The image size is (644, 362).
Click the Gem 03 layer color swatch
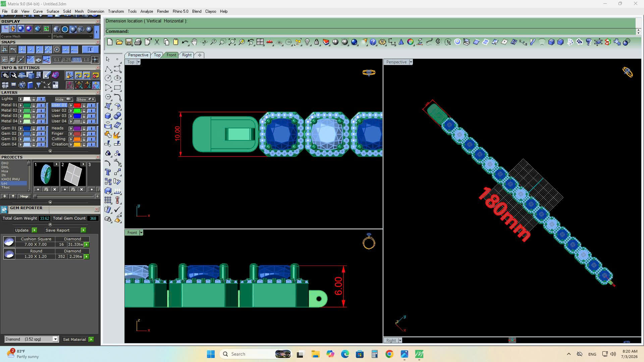(26, 139)
